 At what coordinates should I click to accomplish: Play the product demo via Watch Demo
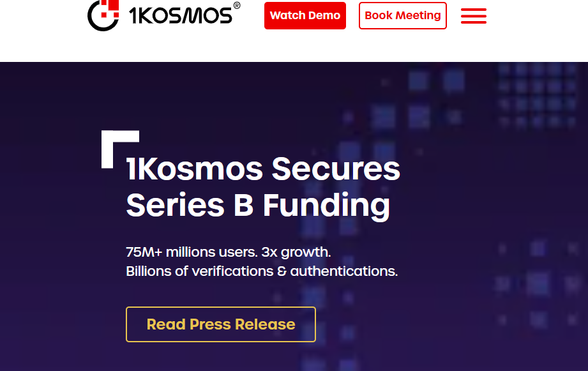[305, 16]
